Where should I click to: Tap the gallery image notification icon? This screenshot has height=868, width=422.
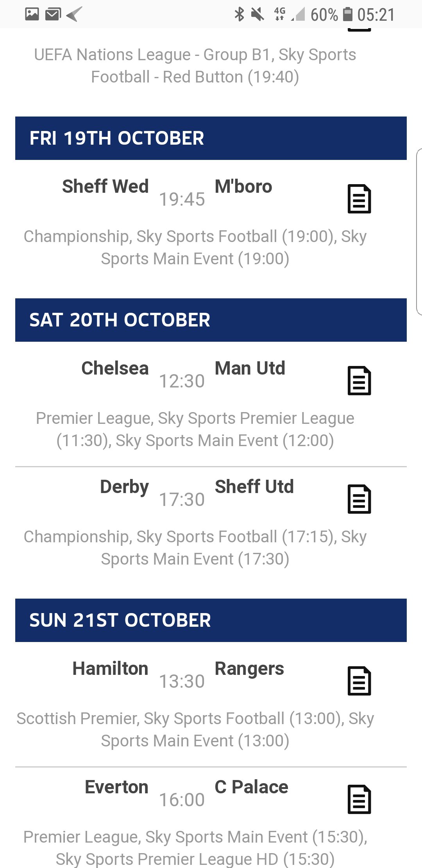point(32,14)
